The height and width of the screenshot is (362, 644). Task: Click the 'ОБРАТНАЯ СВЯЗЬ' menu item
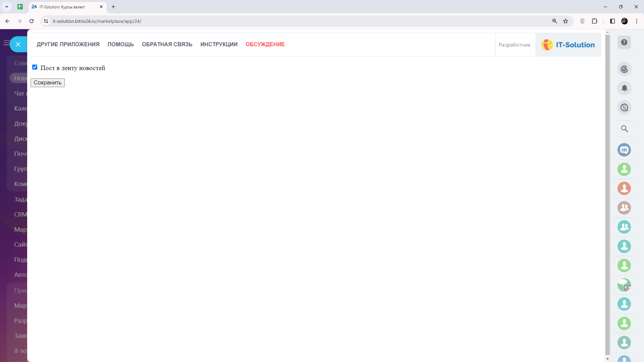click(167, 44)
